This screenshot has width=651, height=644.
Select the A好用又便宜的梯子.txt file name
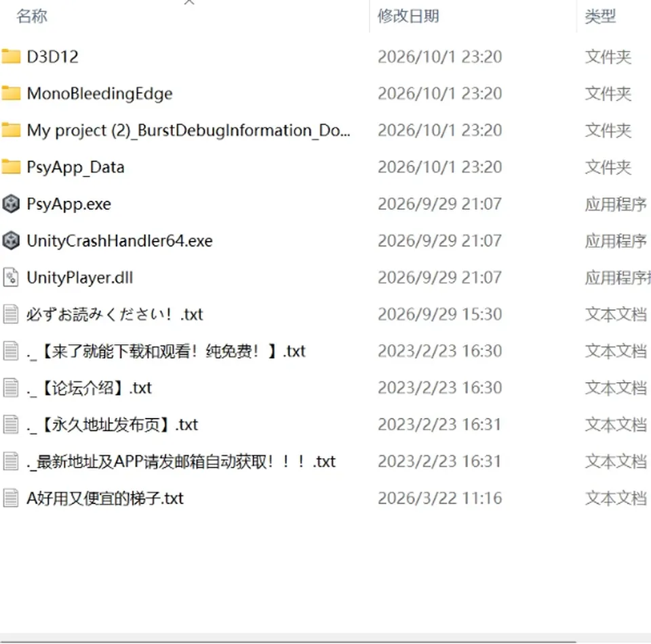pyautogui.click(x=105, y=499)
